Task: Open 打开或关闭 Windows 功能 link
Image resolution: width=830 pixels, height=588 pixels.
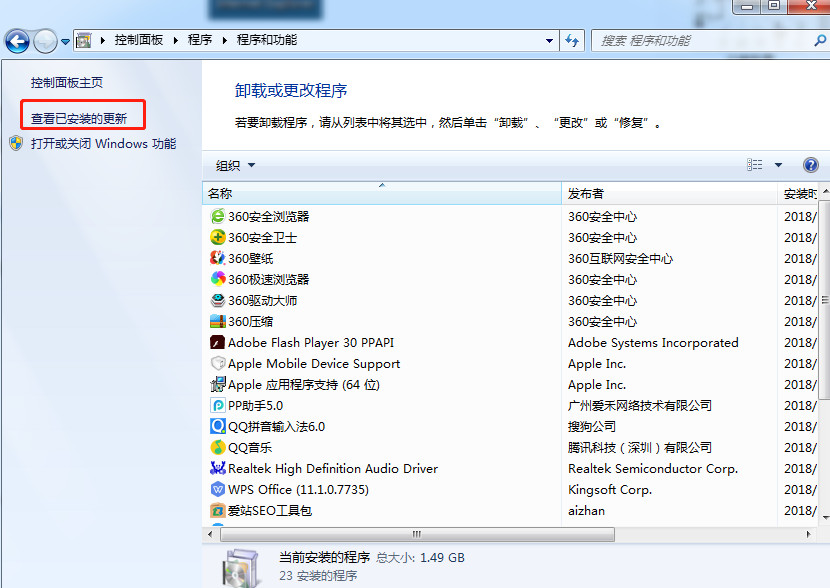Action: point(103,143)
